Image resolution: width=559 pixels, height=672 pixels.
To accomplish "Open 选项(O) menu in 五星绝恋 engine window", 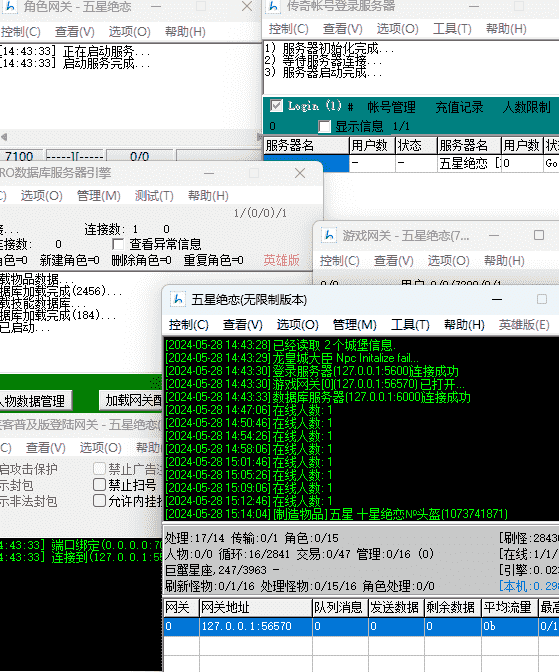I will point(298,325).
